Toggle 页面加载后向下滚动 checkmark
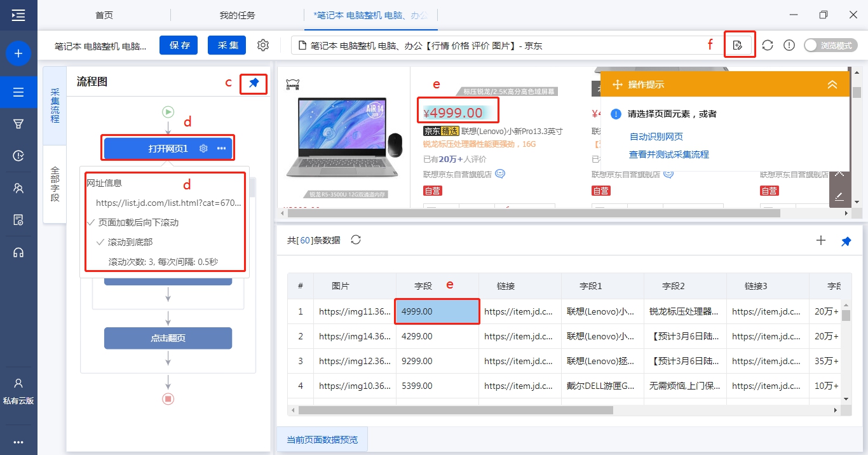The height and width of the screenshot is (455, 868). coord(92,222)
